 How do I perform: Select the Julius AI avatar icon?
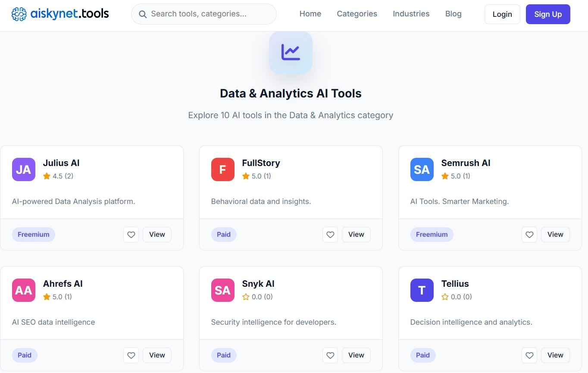pos(23,169)
